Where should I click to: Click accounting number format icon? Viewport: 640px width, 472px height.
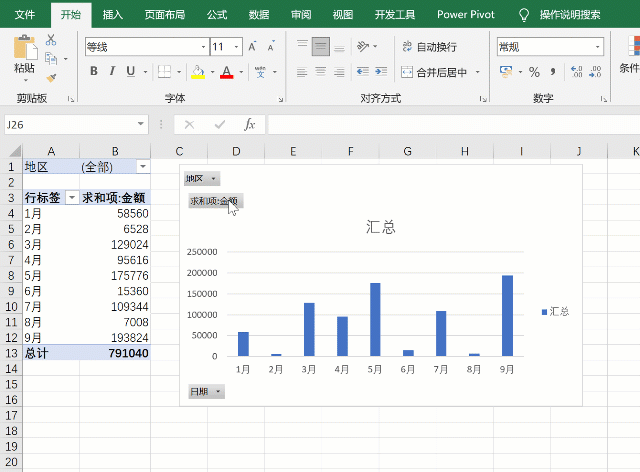click(x=506, y=72)
